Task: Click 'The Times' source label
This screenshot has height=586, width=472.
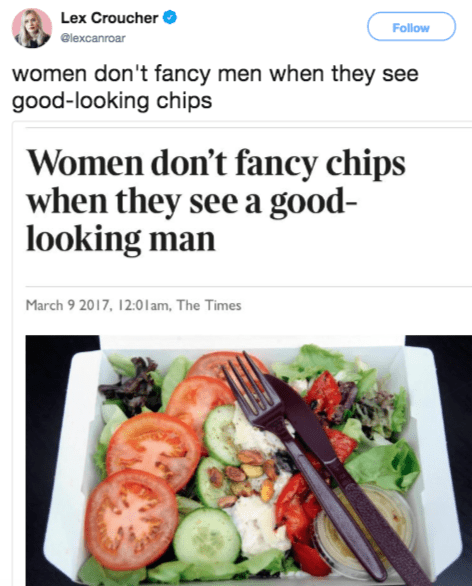Action: point(209,305)
